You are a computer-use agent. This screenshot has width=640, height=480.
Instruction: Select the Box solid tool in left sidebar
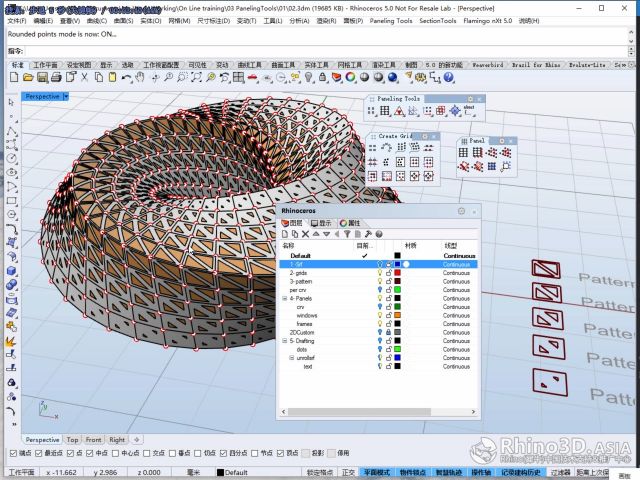tap(11, 271)
